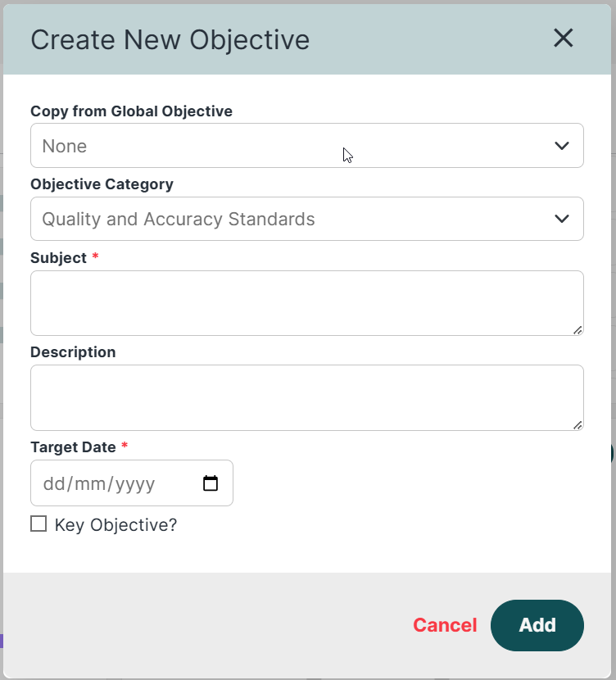Tick the Key Objective checkbox

tap(38, 524)
